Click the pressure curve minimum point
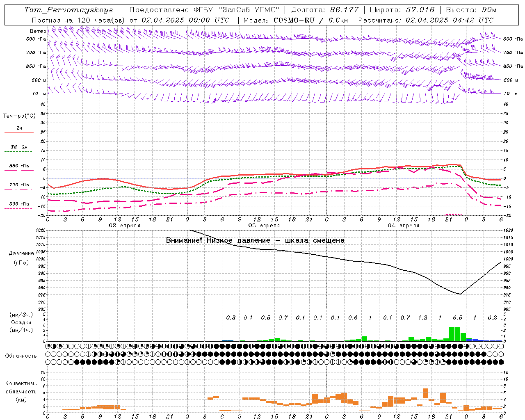 [460, 294]
